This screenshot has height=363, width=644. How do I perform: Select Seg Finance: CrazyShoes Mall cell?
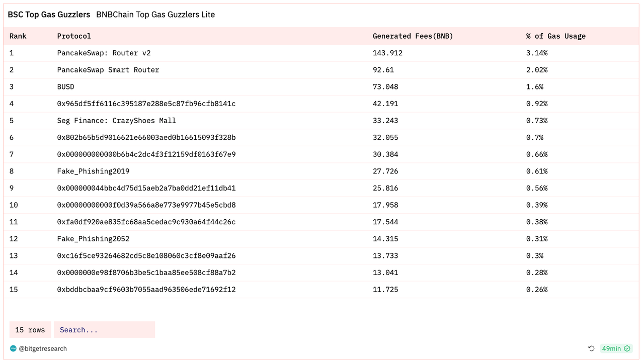(x=117, y=121)
